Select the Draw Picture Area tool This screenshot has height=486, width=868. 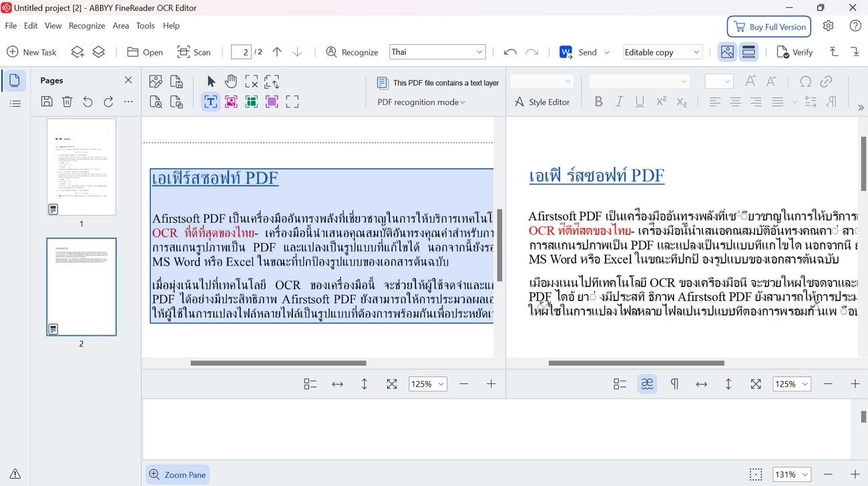point(231,101)
